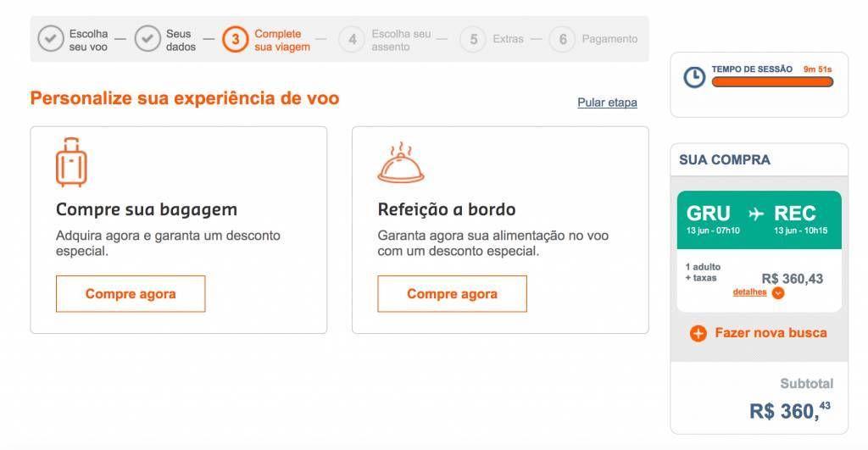This screenshot has height=450, width=868.
Task: Click the checkmark icon for Escolha seu voo
Action: (x=50, y=39)
